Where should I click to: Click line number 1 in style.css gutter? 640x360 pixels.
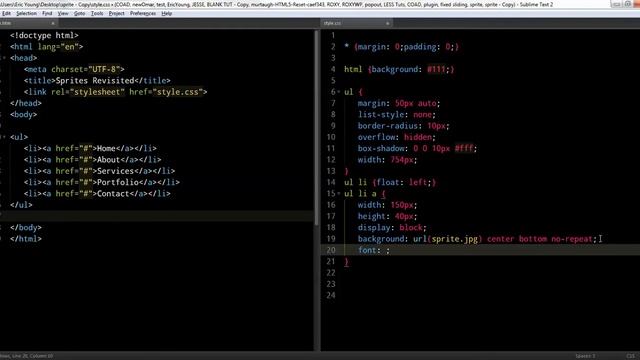(333, 36)
